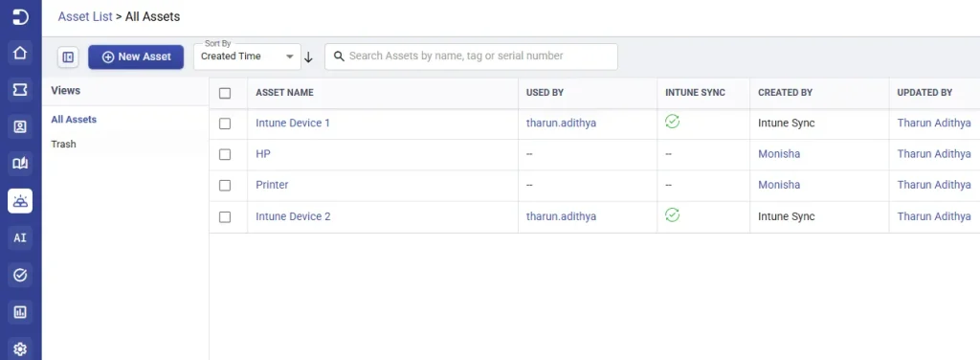The width and height of the screenshot is (980, 360).
Task: Check the box for the HP asset
Action: coord(225,154)
